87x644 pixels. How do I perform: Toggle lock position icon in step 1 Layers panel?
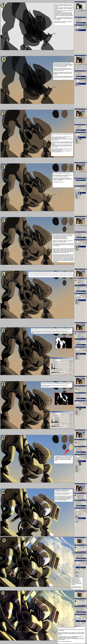tap(79, 28)
